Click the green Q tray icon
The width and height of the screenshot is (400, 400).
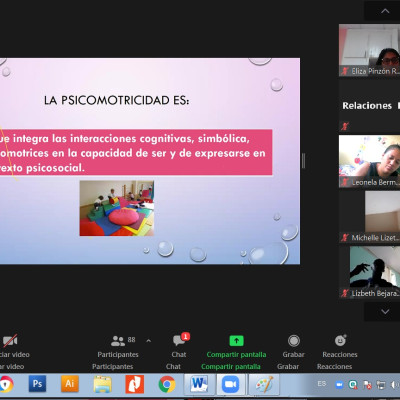point(353,385)
